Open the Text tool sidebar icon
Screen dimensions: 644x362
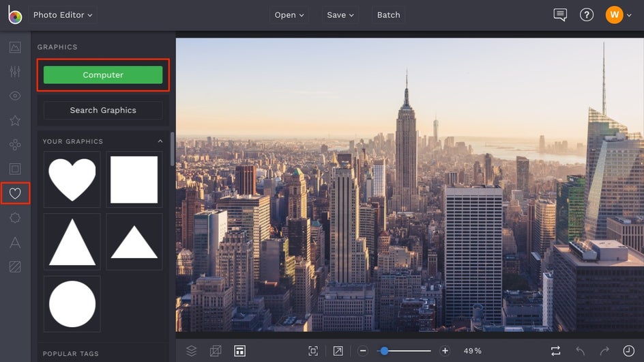(15, 242)
